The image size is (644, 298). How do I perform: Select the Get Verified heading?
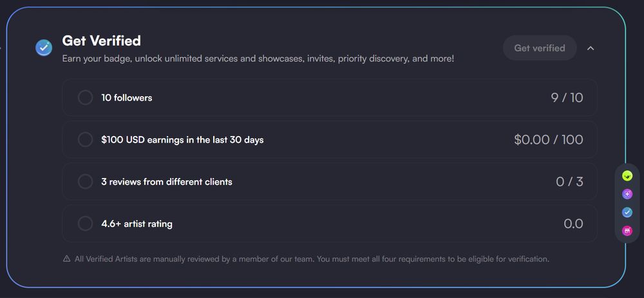tap(102, 41)
